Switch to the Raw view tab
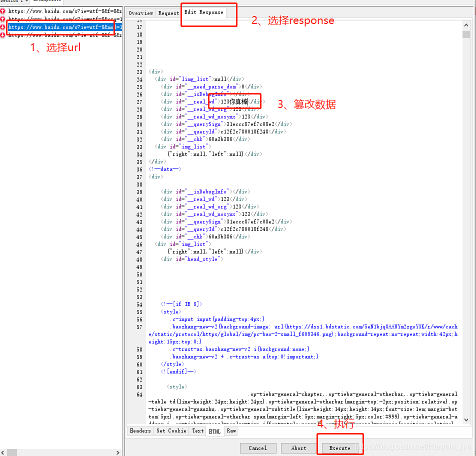The image size is (476, 456). [x=231, y=431]
